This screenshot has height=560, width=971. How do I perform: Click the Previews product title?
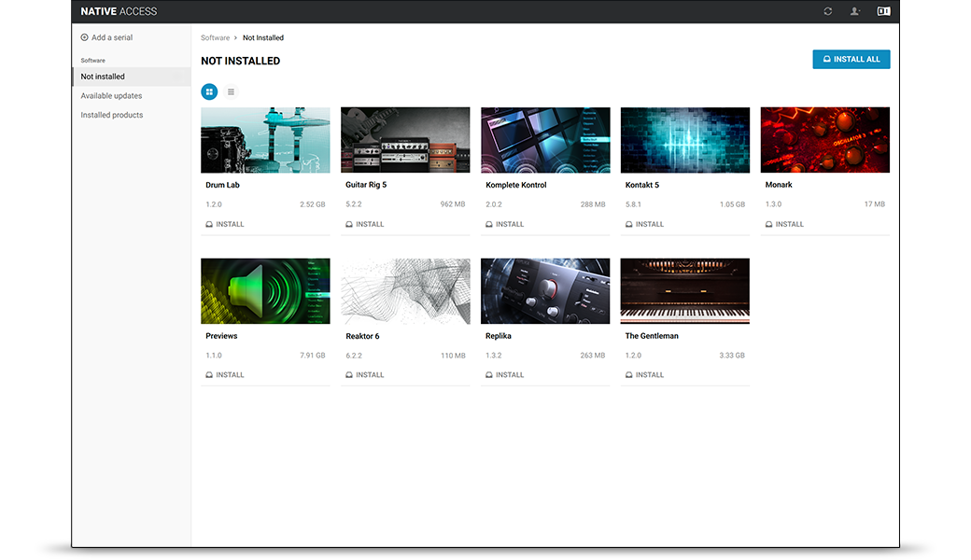tap(221, 336)
